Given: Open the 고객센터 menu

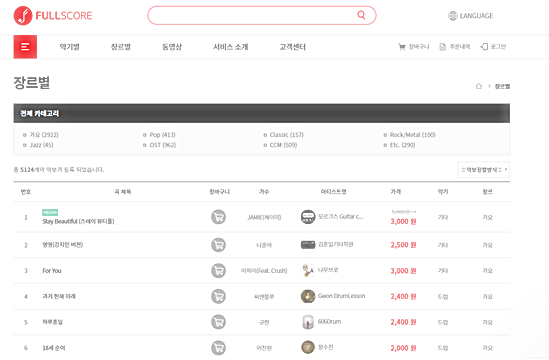Looking at the screenshot, I should pyautogui.click(x=293, y=47).
